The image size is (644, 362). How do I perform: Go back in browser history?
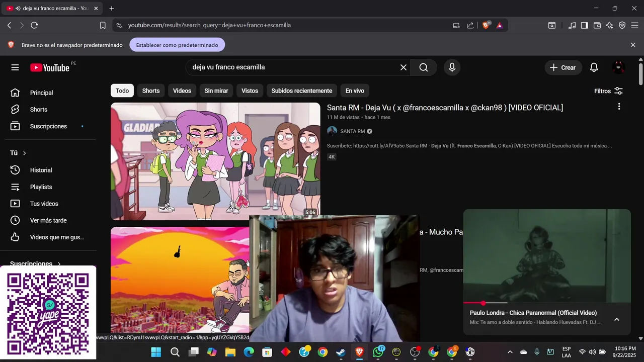[9, 25]
